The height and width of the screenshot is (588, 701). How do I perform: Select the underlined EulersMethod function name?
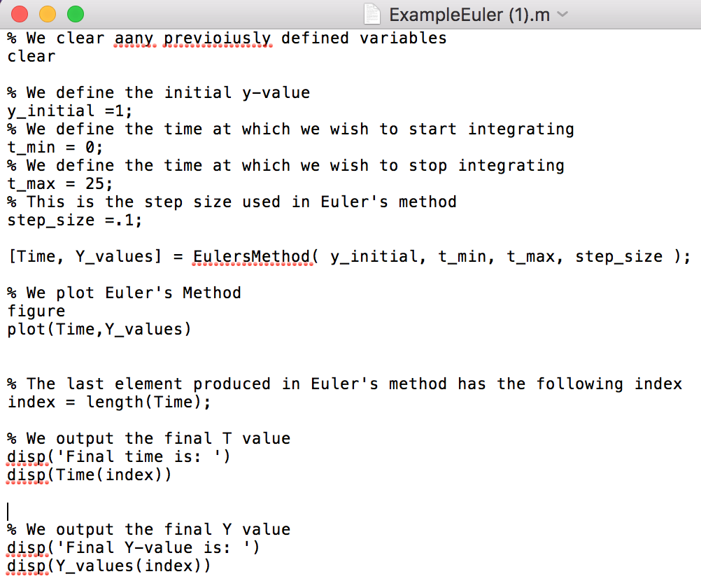[252, 256]
